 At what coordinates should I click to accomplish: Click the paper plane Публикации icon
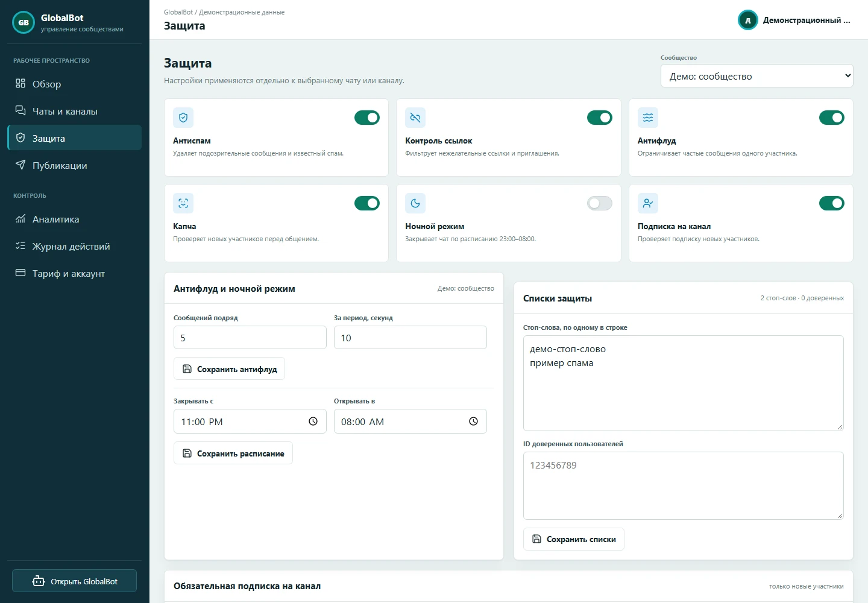pyautogui.click(x=20, y=165)
